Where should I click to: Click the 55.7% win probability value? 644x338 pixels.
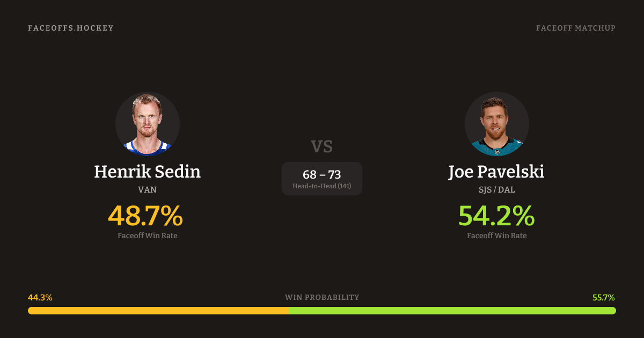(603, 297)
